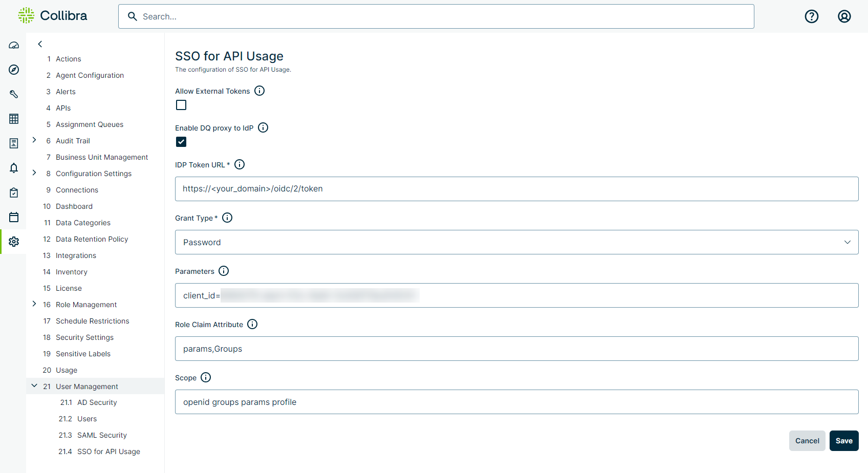This screenshot has height=473, width=868.
Task: Open the Reports document icon
Action: pos(14,143)
